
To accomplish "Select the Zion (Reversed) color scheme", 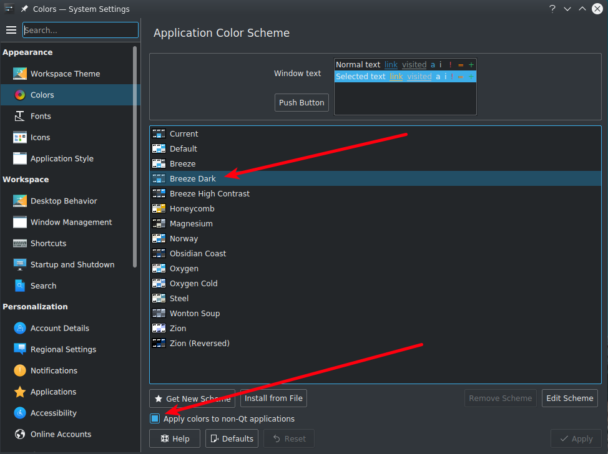I will point(375,343).
